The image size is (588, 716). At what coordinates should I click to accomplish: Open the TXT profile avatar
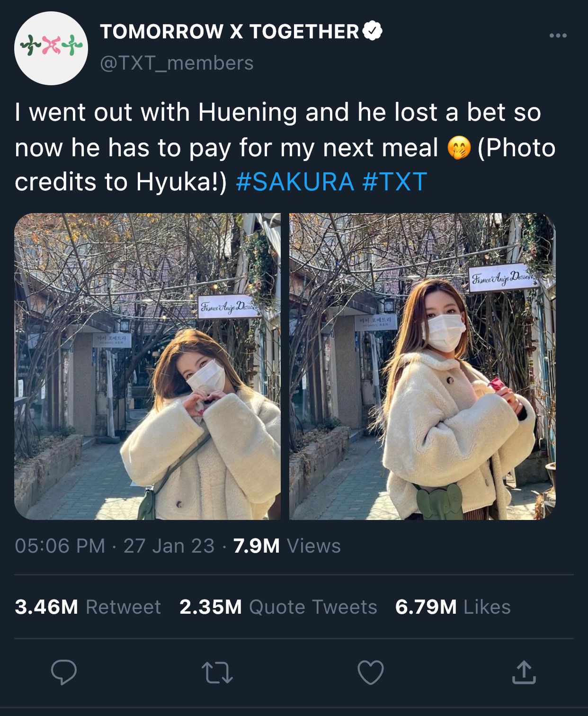pyautogui.click(x=51, y=48)
